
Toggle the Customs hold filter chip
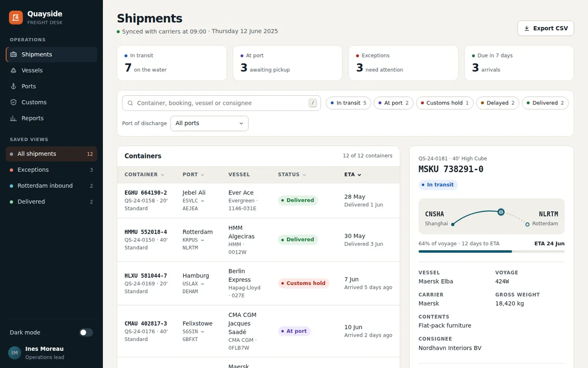pos(445,103)
